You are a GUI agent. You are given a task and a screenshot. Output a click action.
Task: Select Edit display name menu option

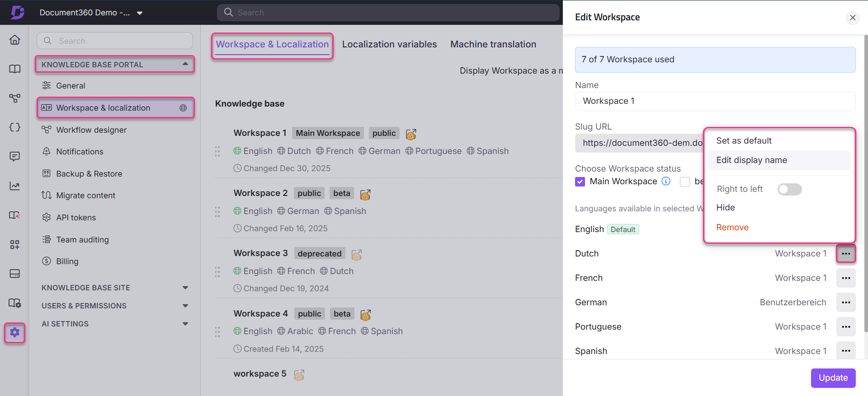pyautogui.click(x=751, y=160)
